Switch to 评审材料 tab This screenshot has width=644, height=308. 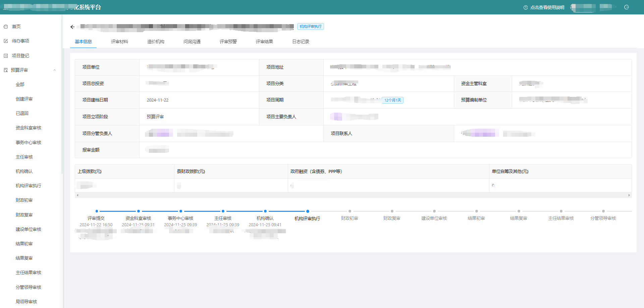119,42
